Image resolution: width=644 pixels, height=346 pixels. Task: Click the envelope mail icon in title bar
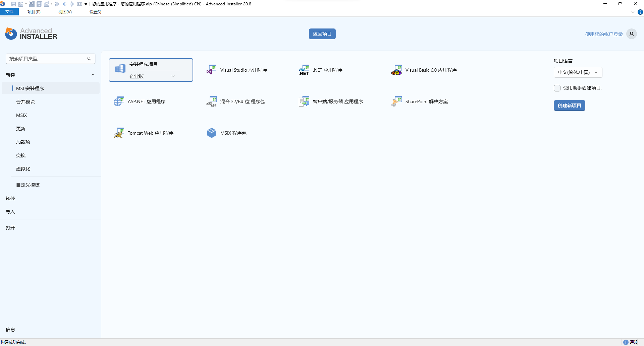tap(79, 4)
